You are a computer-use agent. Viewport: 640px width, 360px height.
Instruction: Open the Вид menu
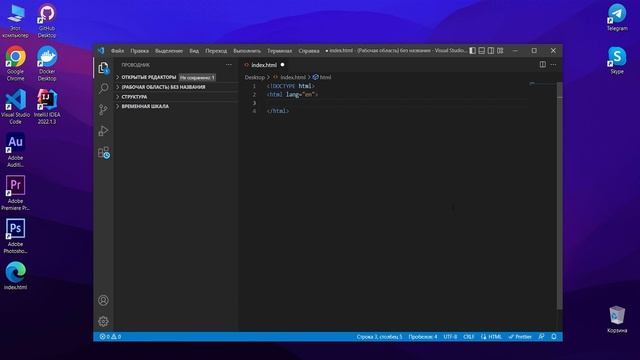click(x=194, y=51)
